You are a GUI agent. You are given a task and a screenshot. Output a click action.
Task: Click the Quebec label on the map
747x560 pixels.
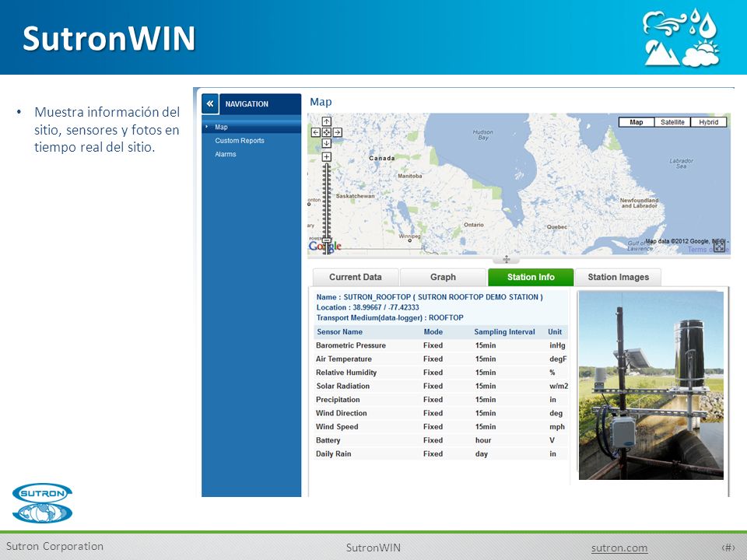pyautogui.click(x=557, y=227)
